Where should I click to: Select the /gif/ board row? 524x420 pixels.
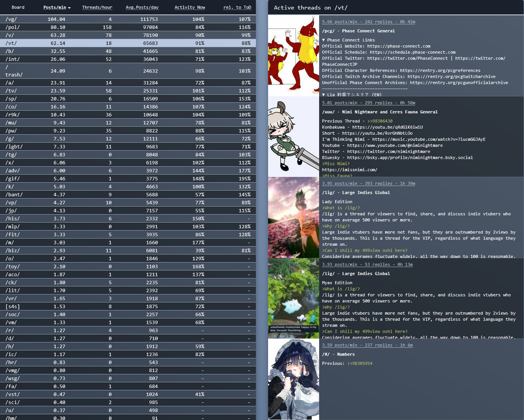click(x=128, y=178)
